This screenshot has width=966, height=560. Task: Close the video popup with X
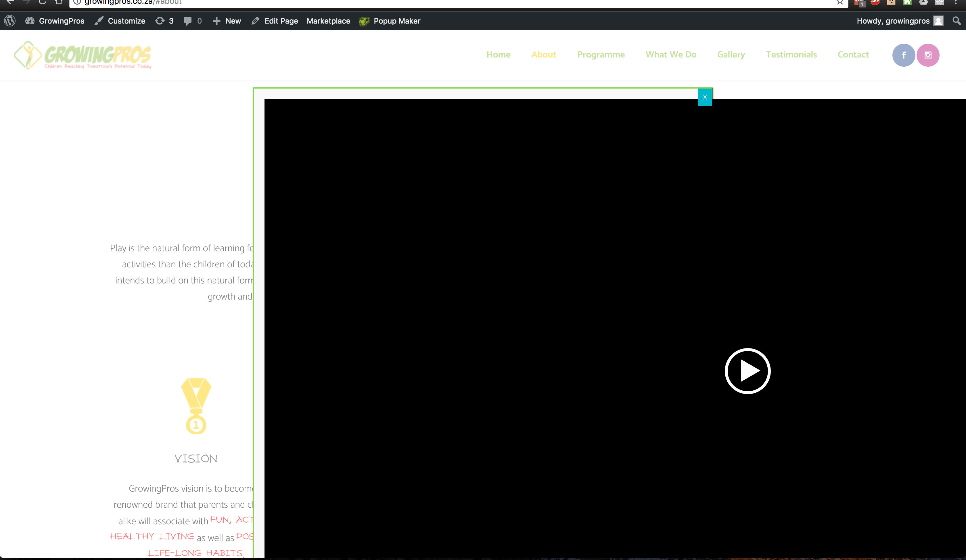pyautogui.click(x=705, y=97)
